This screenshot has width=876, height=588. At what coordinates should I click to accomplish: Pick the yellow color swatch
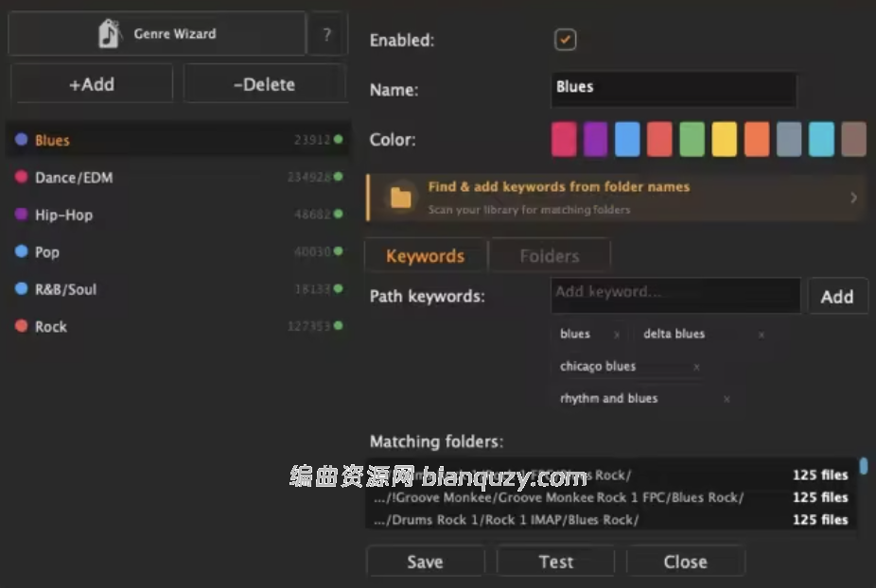(725, 139)
